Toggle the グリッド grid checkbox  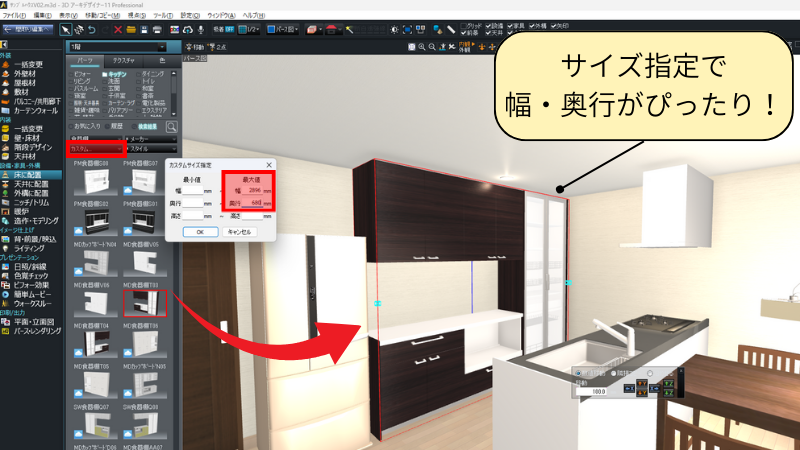463,26
